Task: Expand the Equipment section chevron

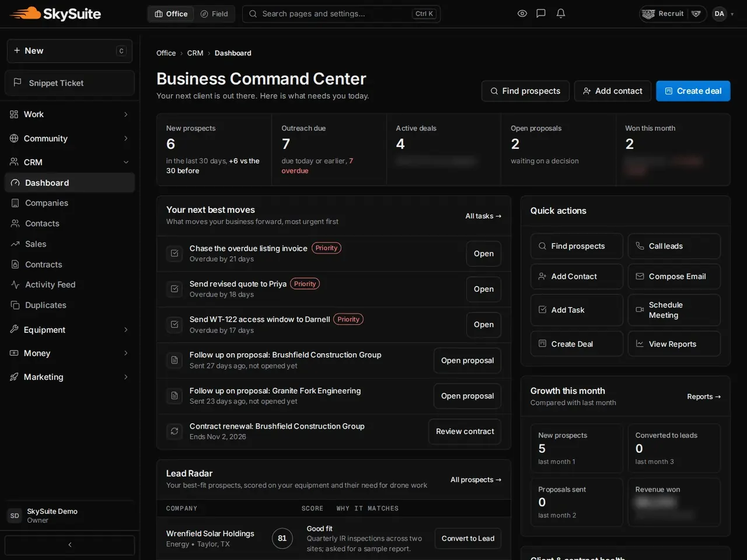Action: pyautogui.click(x=126, y=330)
